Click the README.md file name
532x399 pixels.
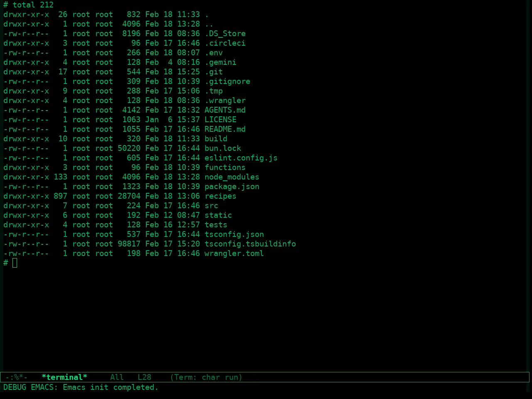225,129
